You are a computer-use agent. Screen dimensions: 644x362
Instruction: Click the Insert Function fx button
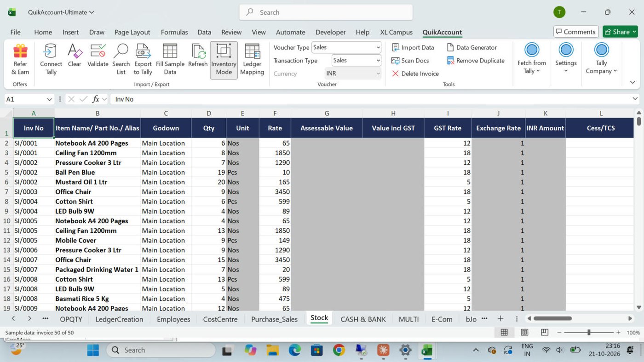[x=96, y=99]
